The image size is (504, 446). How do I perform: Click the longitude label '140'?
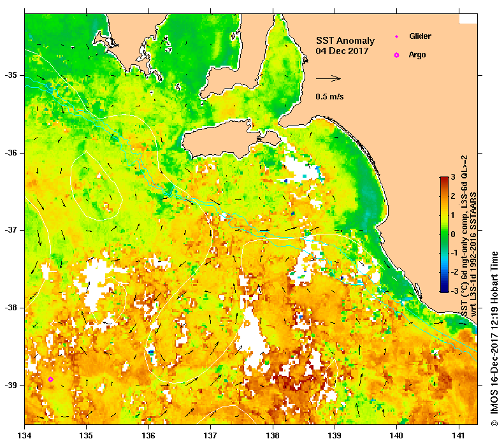tap(397, 436)
